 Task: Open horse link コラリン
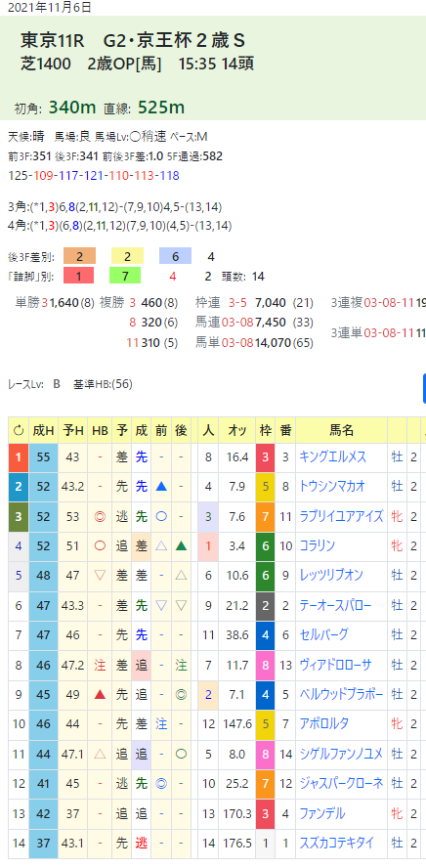click(x=318, y=546)
